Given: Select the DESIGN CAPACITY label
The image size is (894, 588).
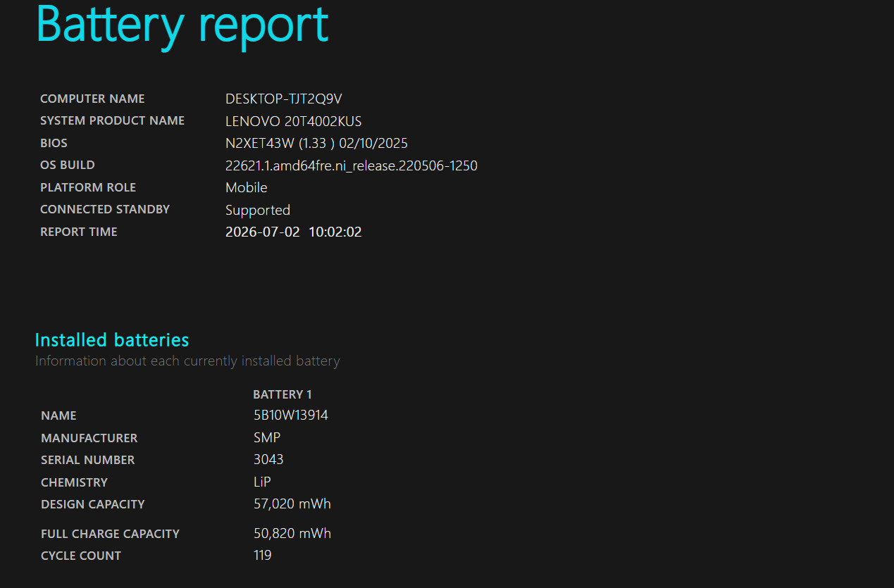Looking at the screenshot, I should tap(93, 504).
